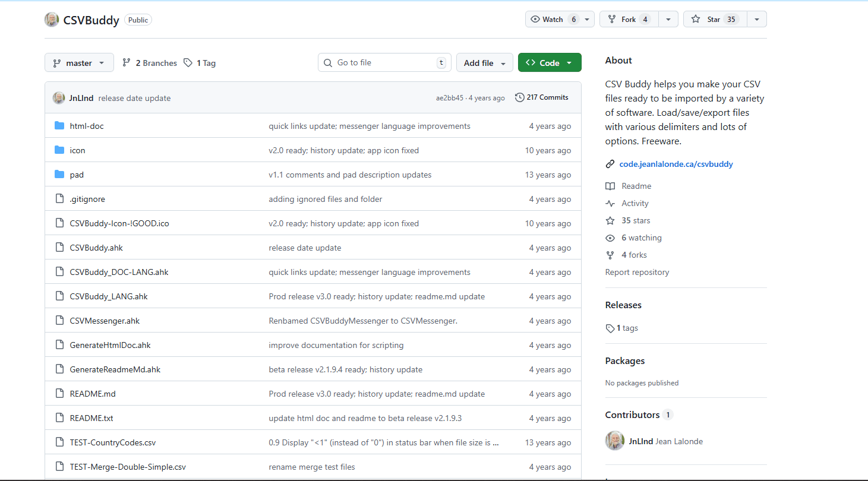The image size is (868, 481).
Task: Open the Activity link in About
Action: coord(635,203)
